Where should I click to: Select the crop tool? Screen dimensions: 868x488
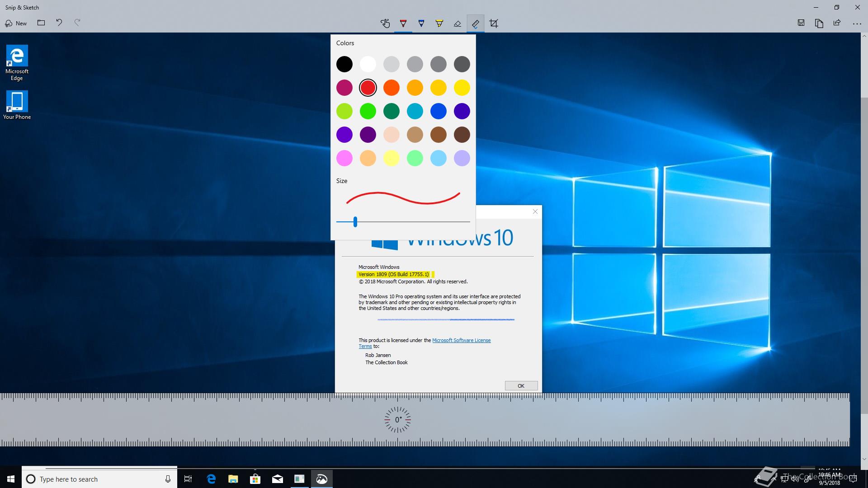[x=494, y=23]
